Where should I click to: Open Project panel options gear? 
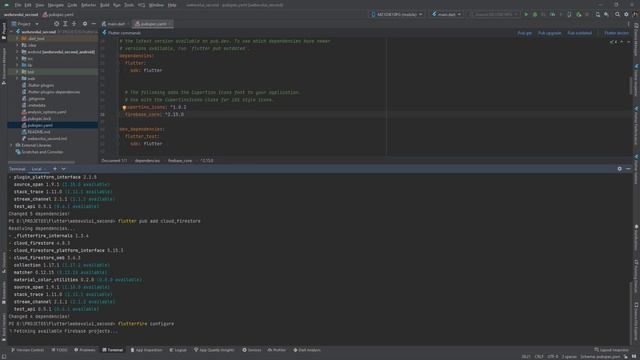pyautogui.click(x=84, y=24)
